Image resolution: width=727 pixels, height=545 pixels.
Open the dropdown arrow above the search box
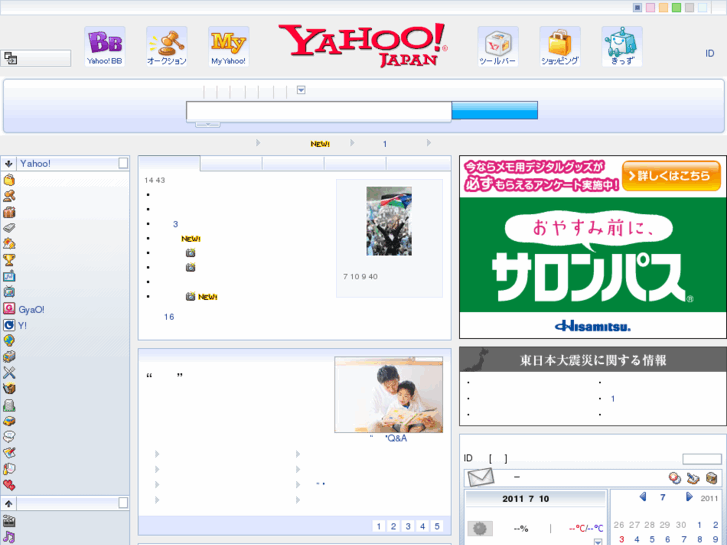[x=301, y=90]
